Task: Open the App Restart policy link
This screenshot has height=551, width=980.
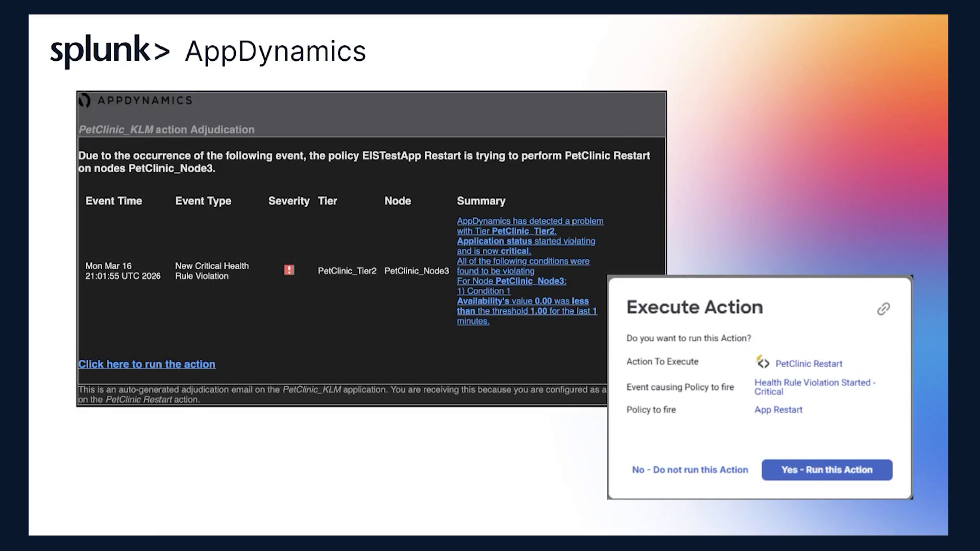Action: (778, 410)
